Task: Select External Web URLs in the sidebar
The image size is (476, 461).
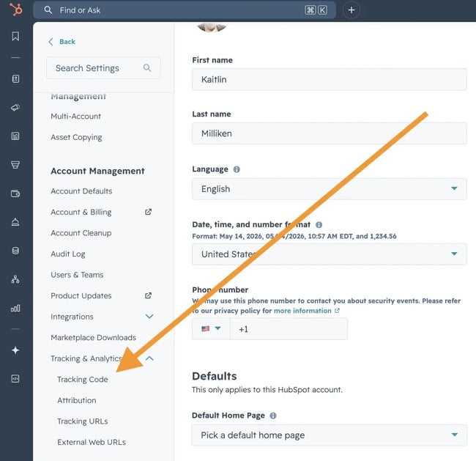Action: tap(92, 442)
